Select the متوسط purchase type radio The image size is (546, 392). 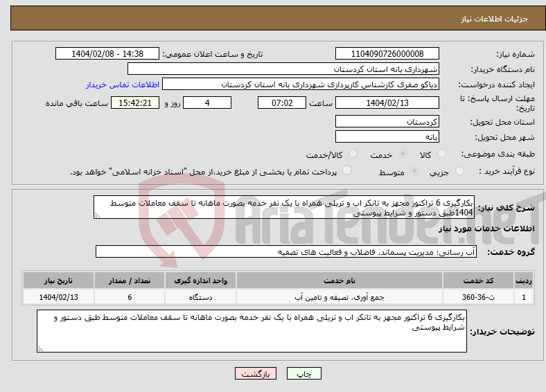point(414,170)
